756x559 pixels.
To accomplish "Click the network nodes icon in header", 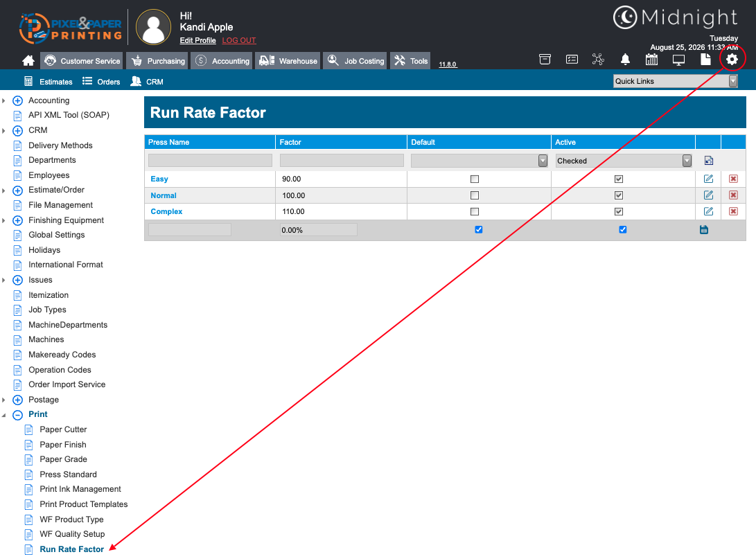I will tap(598, 60).
